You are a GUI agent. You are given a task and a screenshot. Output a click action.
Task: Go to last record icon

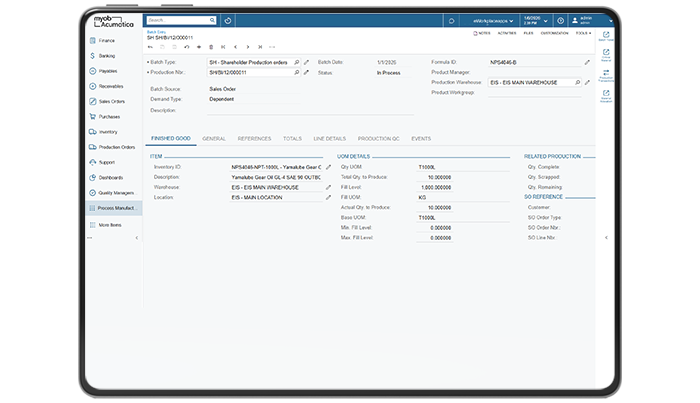click(x=260, y=47)
